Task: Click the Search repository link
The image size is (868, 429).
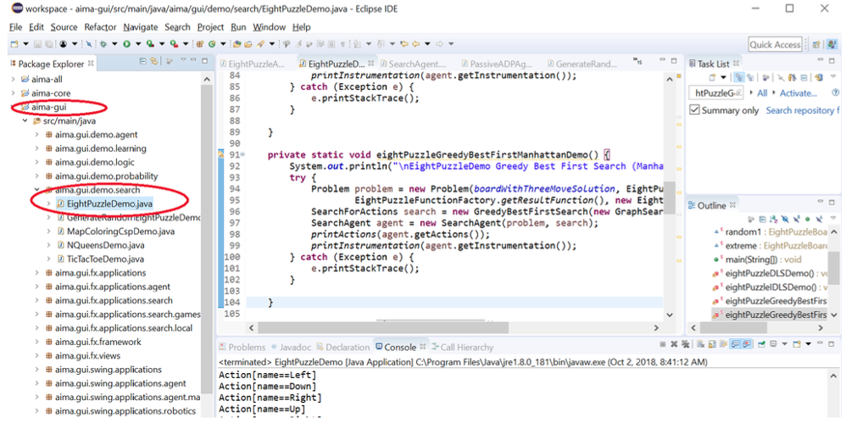Action: coord(803,110)
